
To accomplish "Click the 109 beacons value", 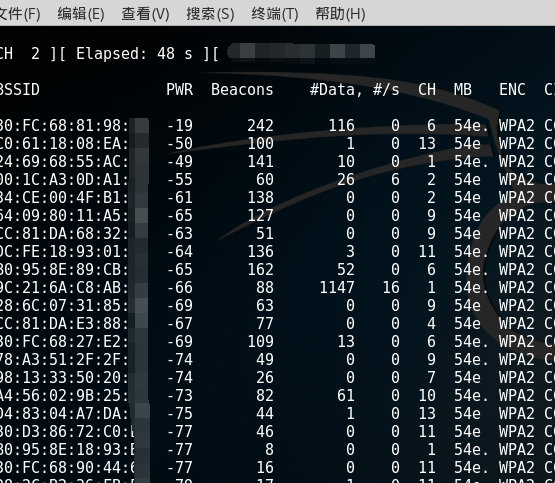I will (260, 341).
